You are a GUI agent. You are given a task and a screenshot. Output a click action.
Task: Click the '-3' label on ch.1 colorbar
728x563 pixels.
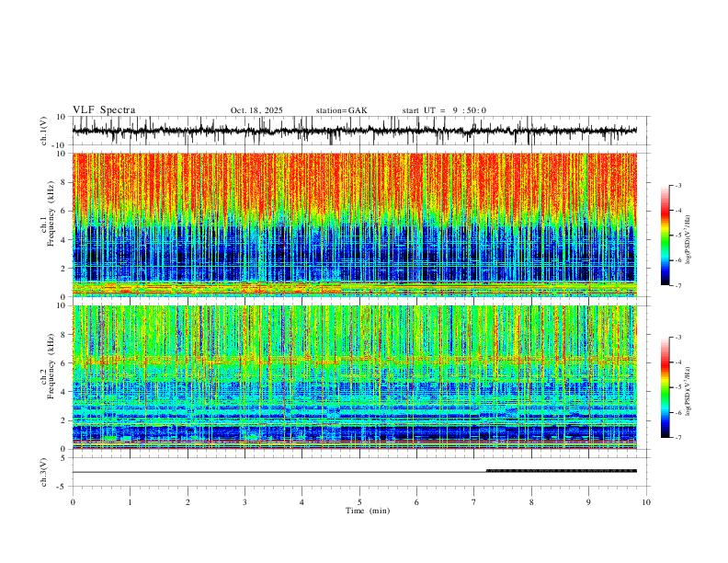[677, 185]
